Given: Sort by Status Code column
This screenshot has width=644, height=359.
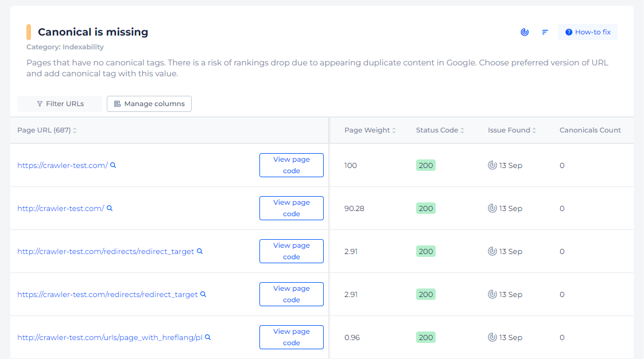Looking at the screenshot, I should (x=440, y=130).
